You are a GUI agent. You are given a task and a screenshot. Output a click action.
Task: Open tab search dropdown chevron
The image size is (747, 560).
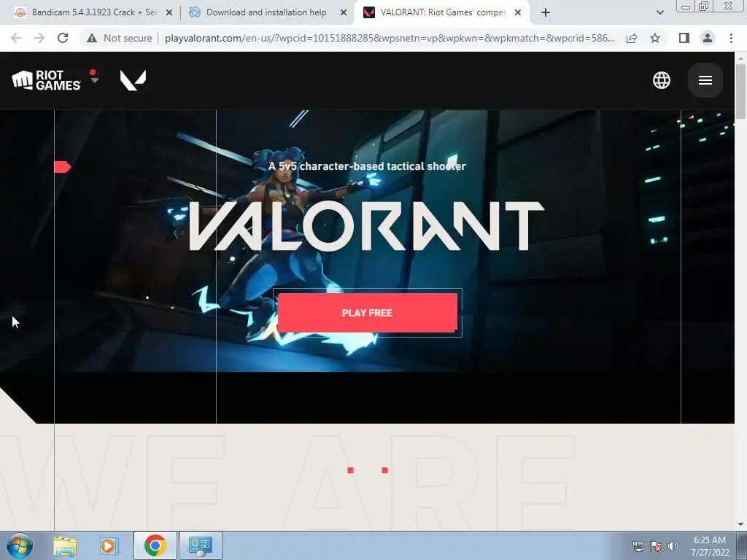pyautogui.click(x=659, y=13)
